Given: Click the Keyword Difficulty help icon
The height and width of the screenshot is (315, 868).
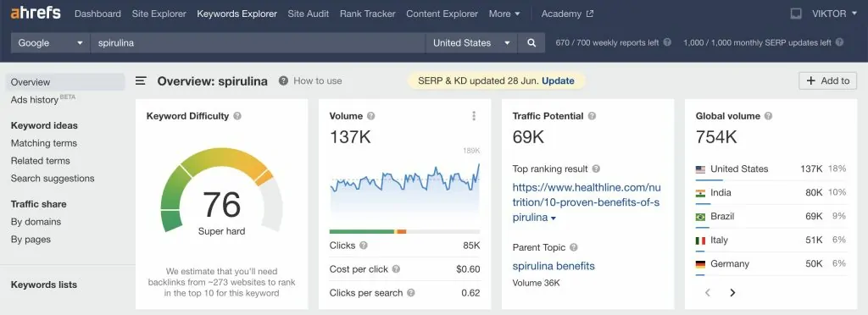Looking at the screenshot, I should (237, 116).
